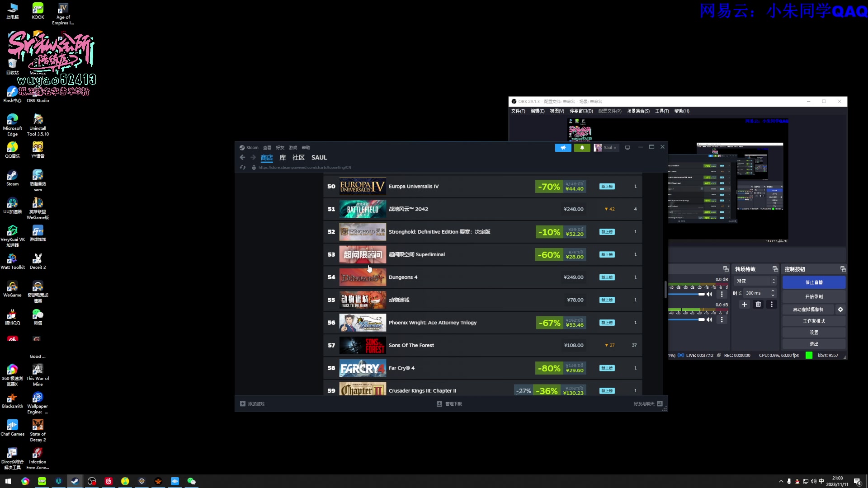Open the 商店 store tab
The width and height of the screenshot is (868, 488).
click(267, 157)
